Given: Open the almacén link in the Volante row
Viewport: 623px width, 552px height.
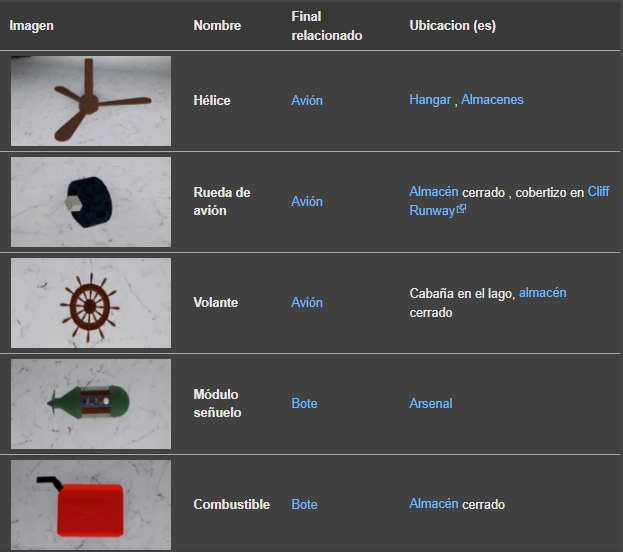Looking at the screenshot, I should [x=543, y=293].
